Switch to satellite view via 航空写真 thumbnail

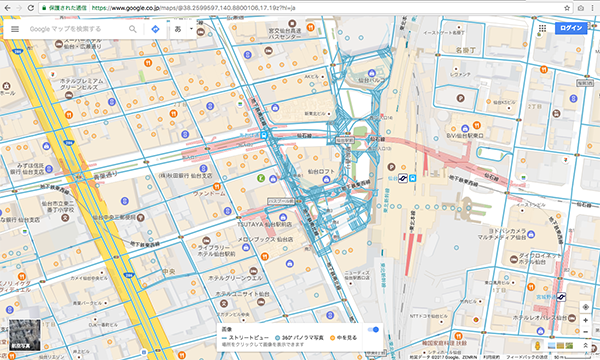pyautogui.click(x=25, y=335)
